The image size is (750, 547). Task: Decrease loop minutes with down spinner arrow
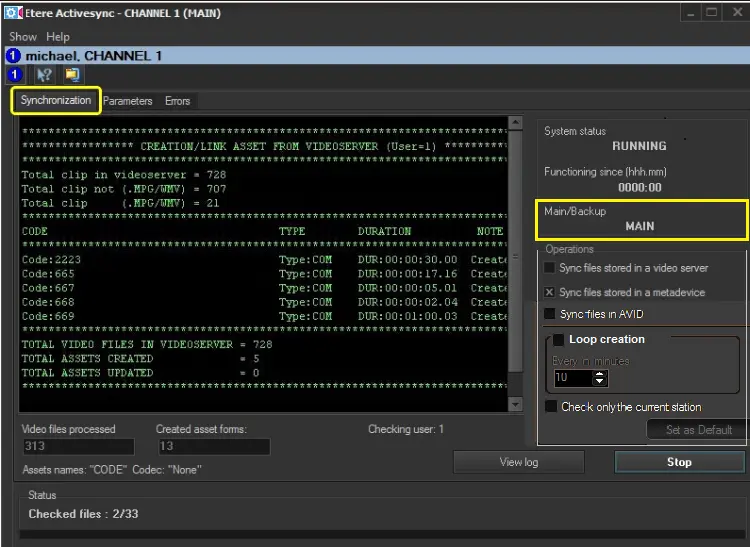(x=600, y=382)
